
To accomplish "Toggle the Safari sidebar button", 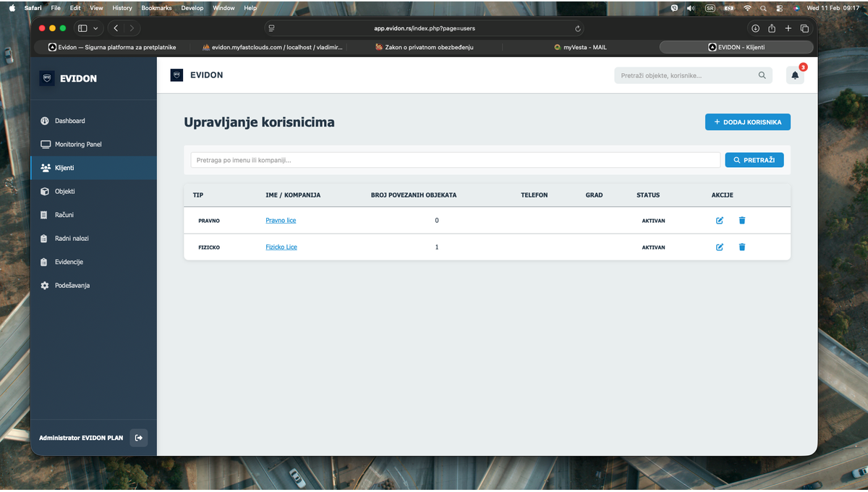I will [82, 29].
